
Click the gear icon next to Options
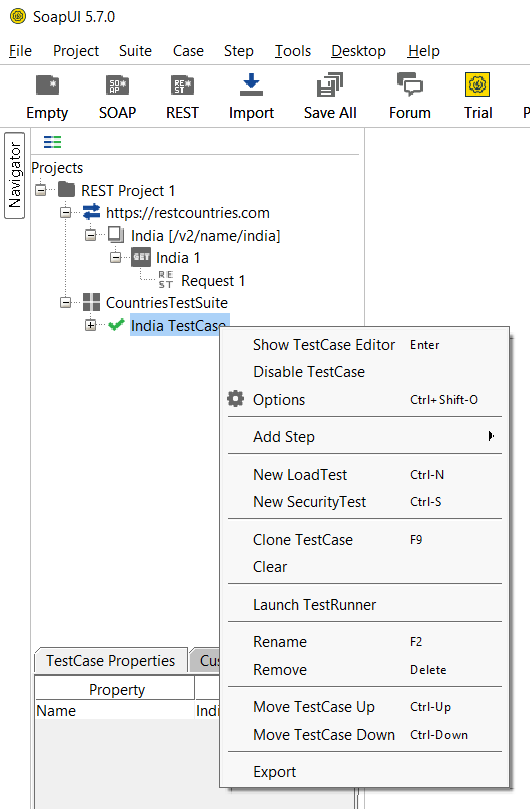click(x=235, y=398)
